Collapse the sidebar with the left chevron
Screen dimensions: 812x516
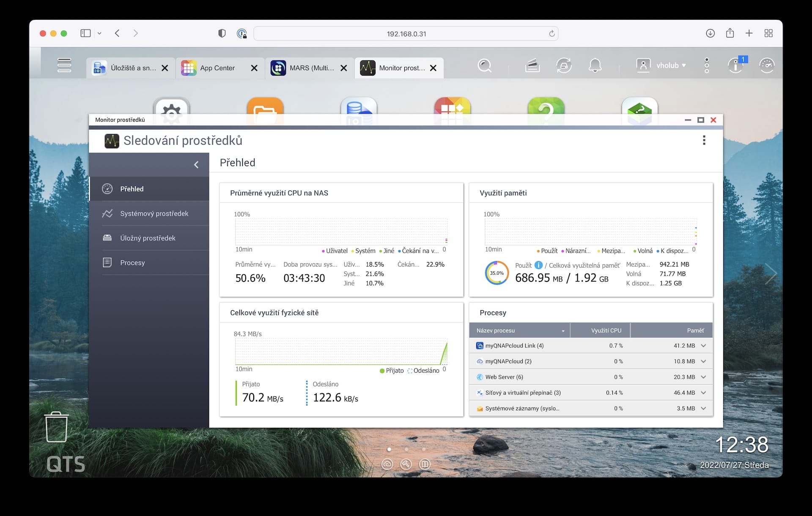196,165
